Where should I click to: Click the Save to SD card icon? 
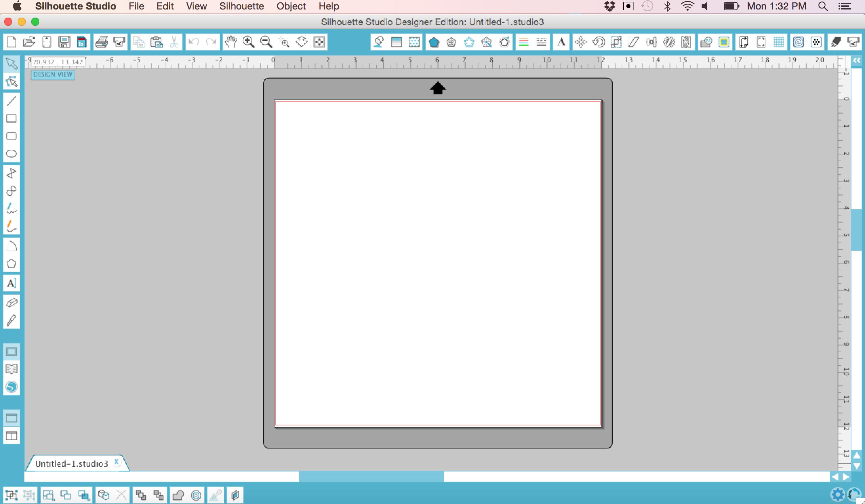[x=82, y=42]
